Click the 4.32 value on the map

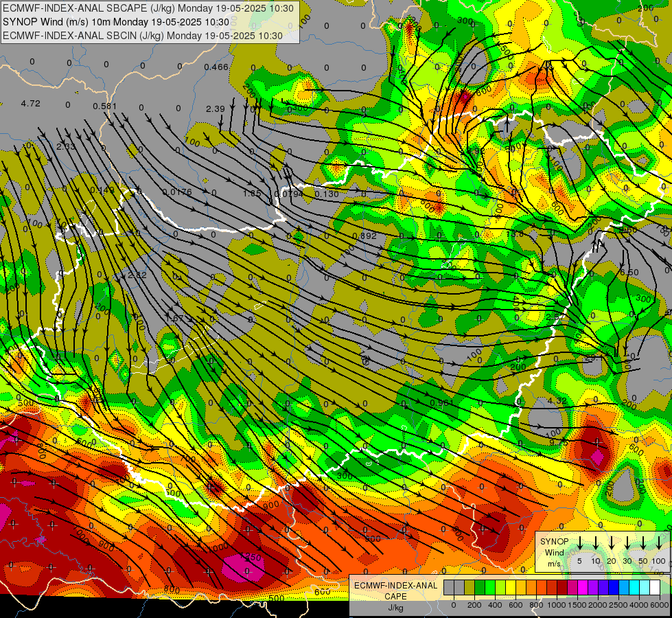(x=557, y=400)
